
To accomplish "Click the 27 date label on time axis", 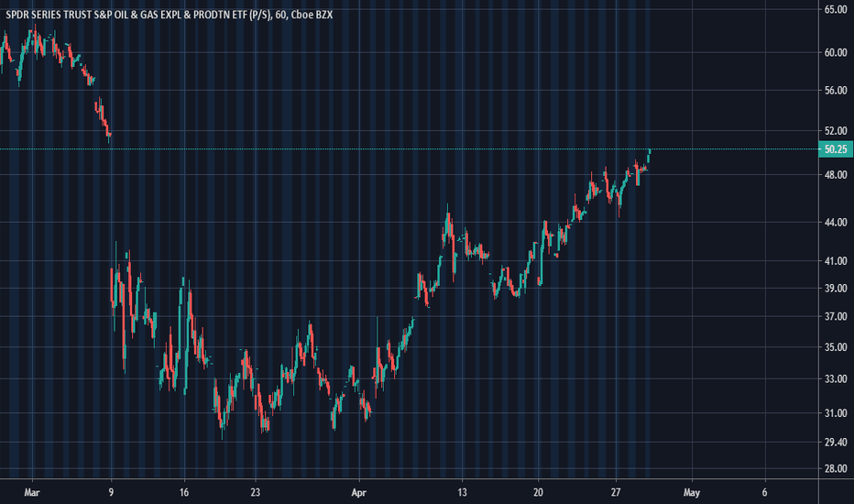I will point(616,493).
